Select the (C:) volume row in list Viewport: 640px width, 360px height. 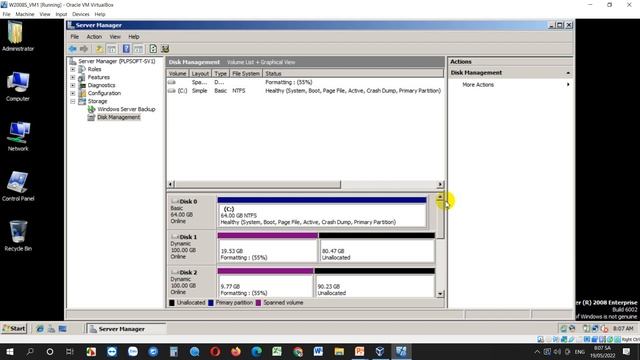tap(304, 91)
